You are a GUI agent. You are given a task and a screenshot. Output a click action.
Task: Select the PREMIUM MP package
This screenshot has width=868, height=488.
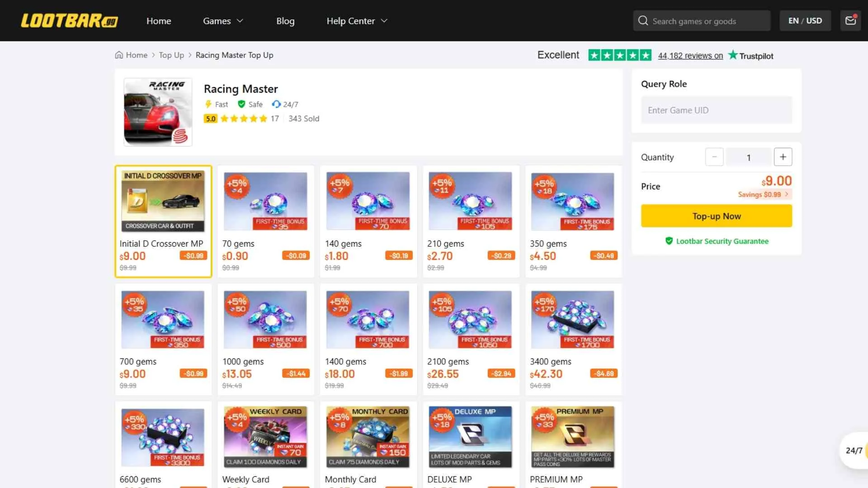tap(574, 445)
